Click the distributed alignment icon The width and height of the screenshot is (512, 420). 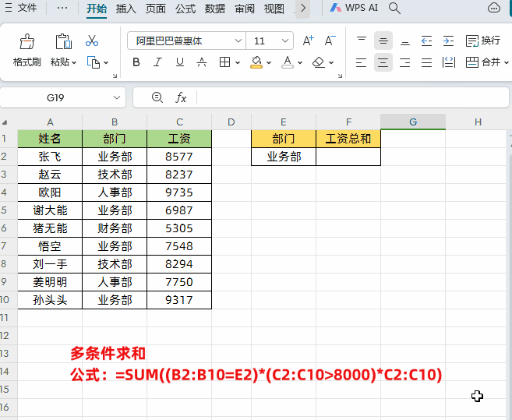[x=448, y=62]
